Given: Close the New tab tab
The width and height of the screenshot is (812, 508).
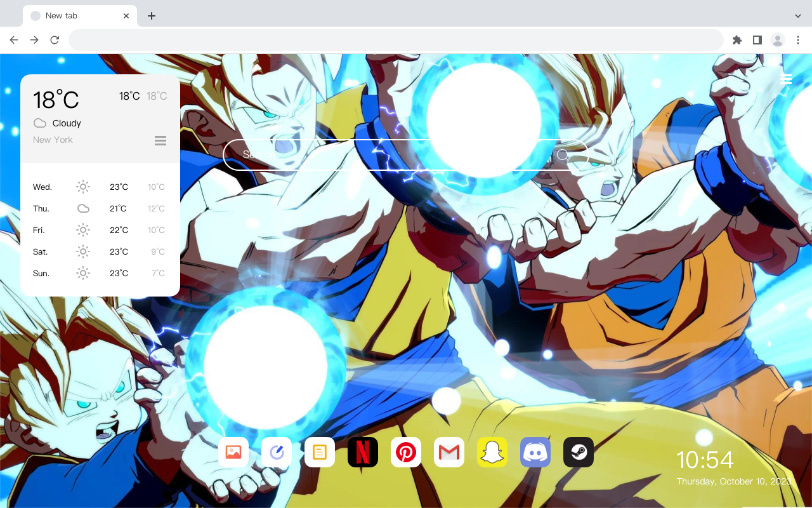Looking at the screenshot, I should coord(126,16).
